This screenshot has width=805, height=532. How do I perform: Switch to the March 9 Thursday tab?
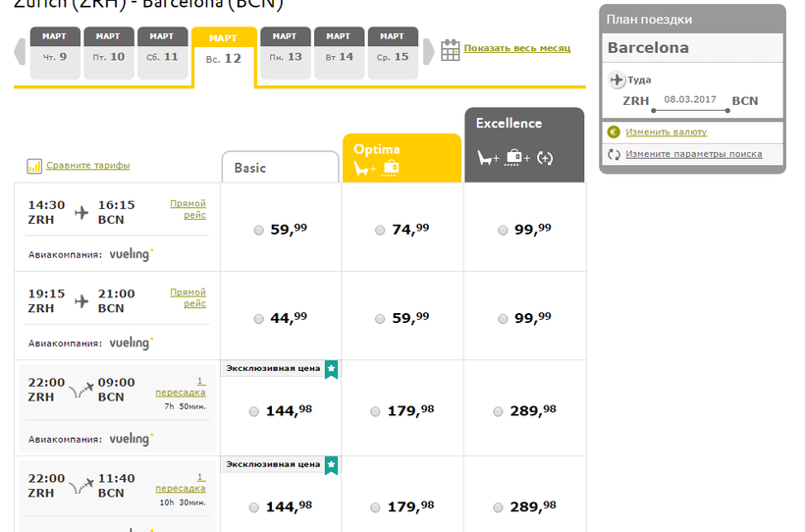point(55,53)
